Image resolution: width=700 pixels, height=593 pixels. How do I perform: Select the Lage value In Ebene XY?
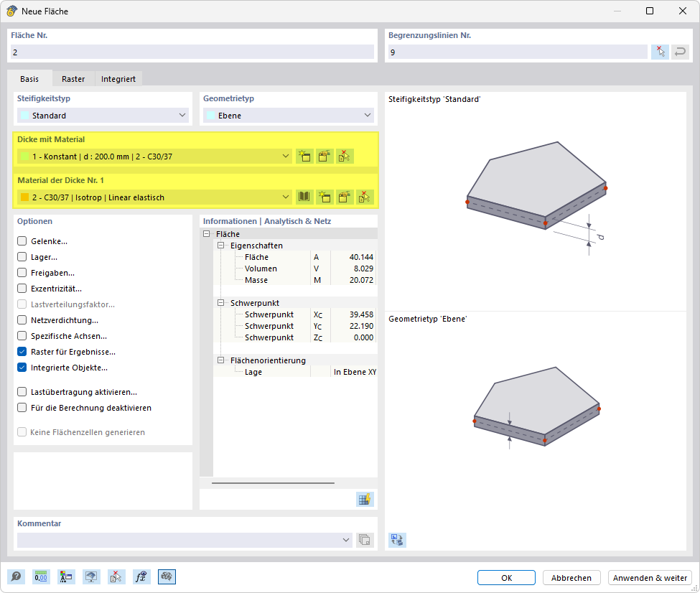[355, 372]
